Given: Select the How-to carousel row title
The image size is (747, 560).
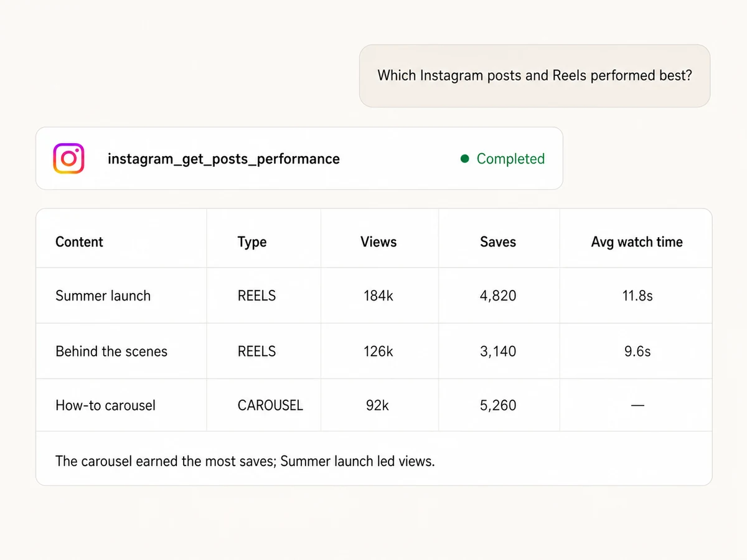Looking at the screenshot, I should [105, 406].
